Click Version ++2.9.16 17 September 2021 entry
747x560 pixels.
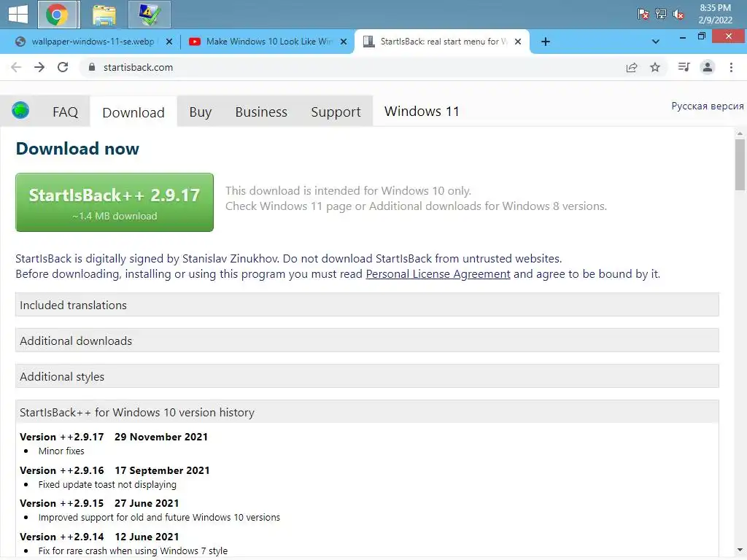[115, 470]
